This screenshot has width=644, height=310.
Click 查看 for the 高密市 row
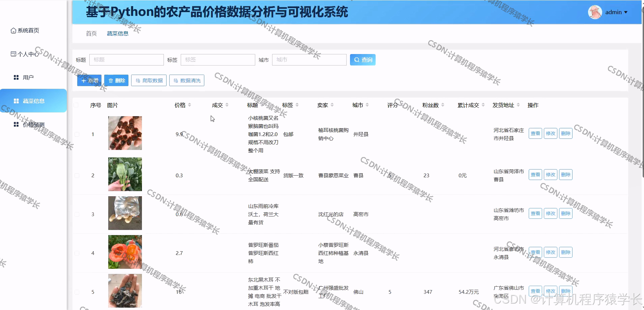[x=535, y=213]
